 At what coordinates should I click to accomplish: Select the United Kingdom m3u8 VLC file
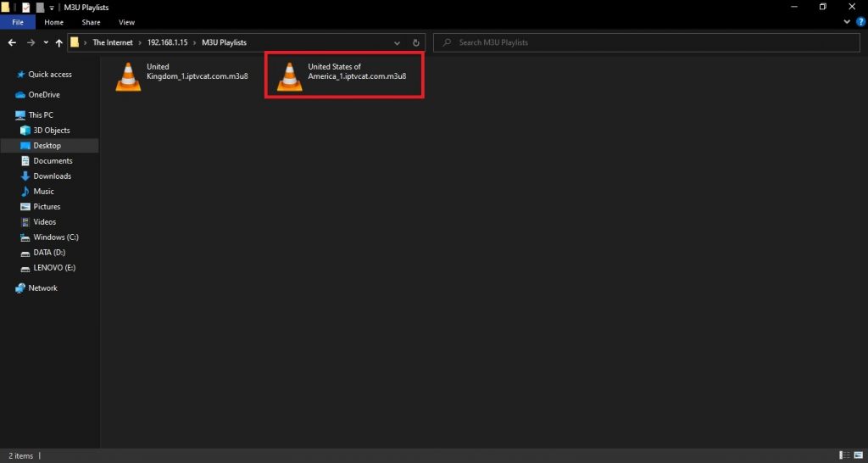pos(181,76)
